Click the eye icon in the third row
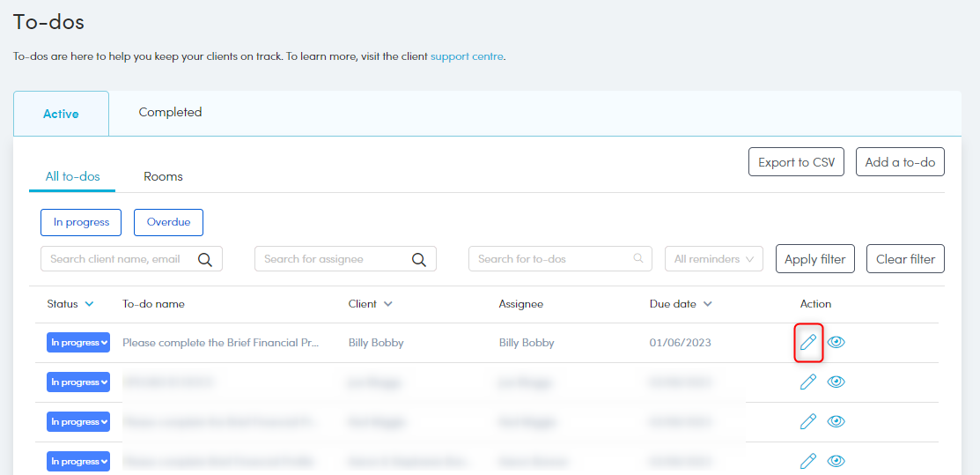Image resolution: width=980 pixels, height=475 pixels. click(836, 421)
